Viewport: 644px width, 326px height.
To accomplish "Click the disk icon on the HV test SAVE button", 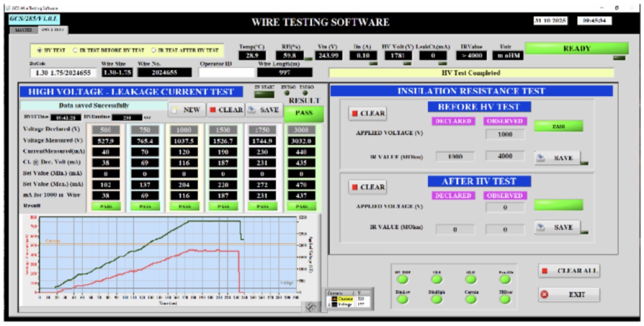I will pyautogui.click(x=252, y=109).
